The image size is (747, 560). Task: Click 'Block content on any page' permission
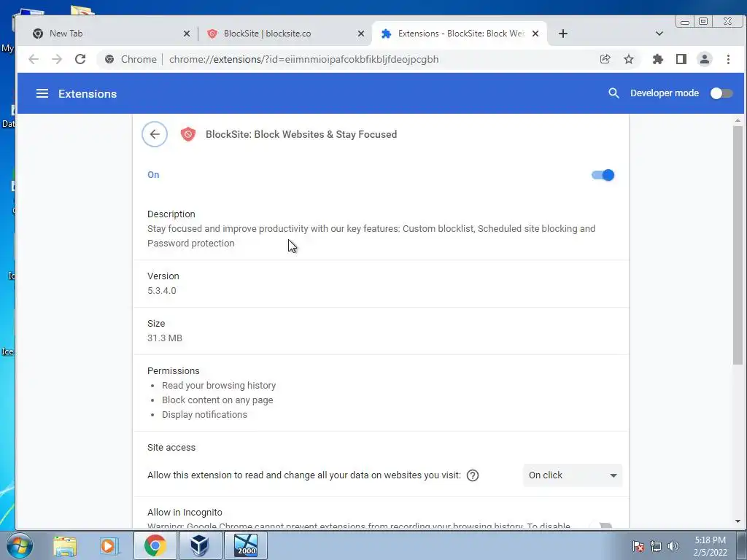pyautogui.click(x=217, y=400)
